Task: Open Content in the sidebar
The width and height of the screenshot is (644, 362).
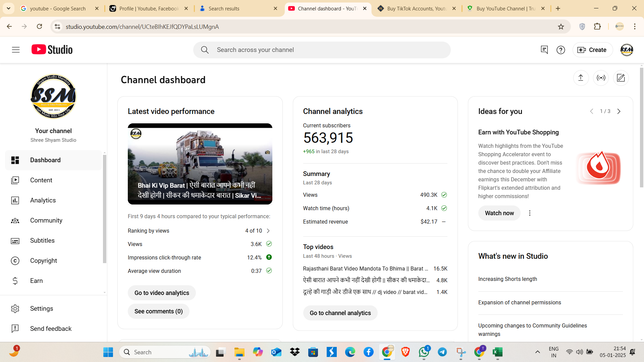Action: tap(53, 180)
